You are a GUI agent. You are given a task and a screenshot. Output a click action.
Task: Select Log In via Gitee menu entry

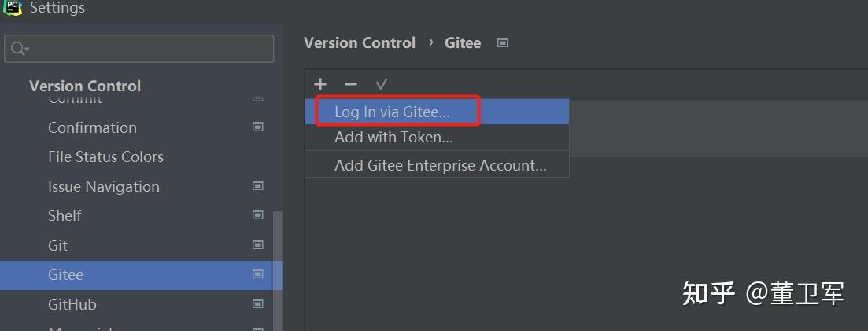pos(392,112)
